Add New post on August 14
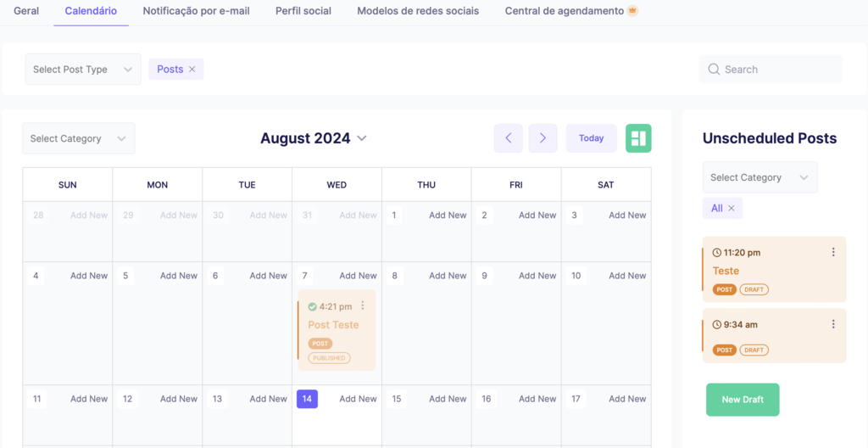The width and height of the screenshot is (868, 448). coord(359,399)
